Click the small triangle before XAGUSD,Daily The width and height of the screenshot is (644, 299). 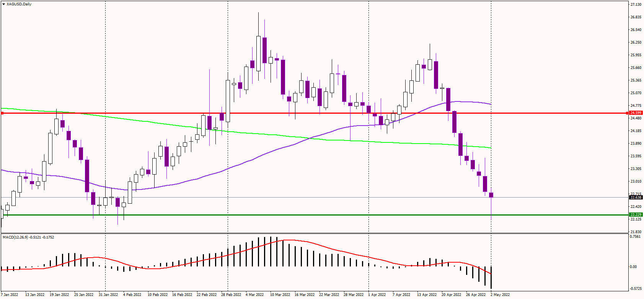(3, 4)
